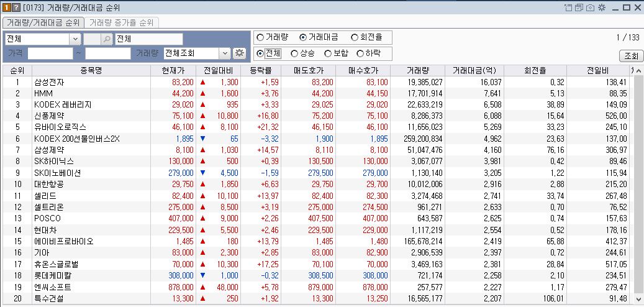Image resolution: width=644 pixels, height=307 pixels.
Task: Click the 259,200,834 거래량 value
Action: 422,139
